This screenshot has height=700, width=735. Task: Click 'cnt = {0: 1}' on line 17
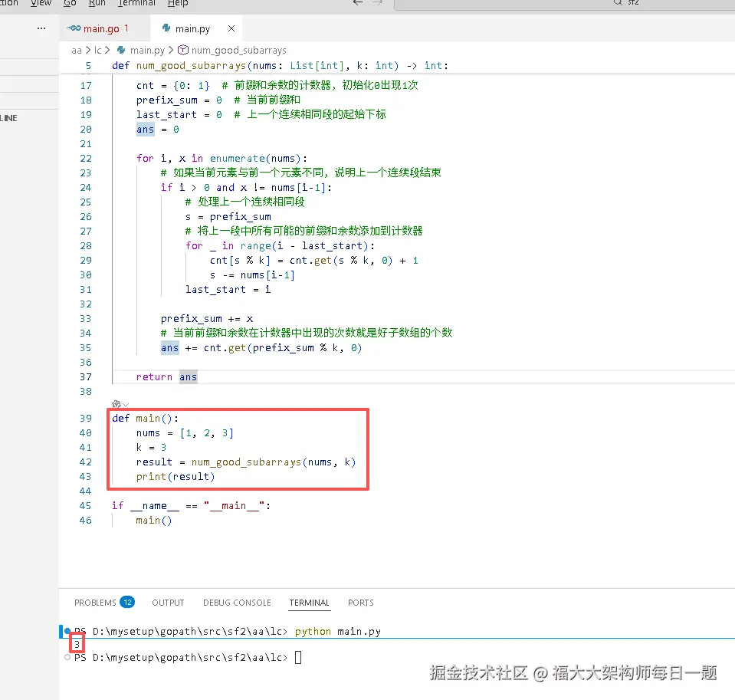click(x=173, y=85)
